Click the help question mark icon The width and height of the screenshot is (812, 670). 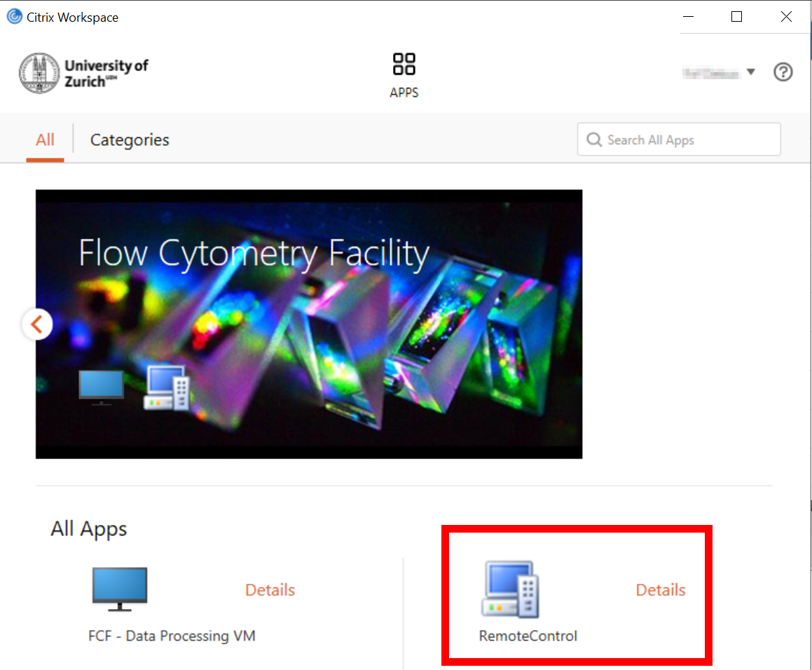tap(783, 72)
